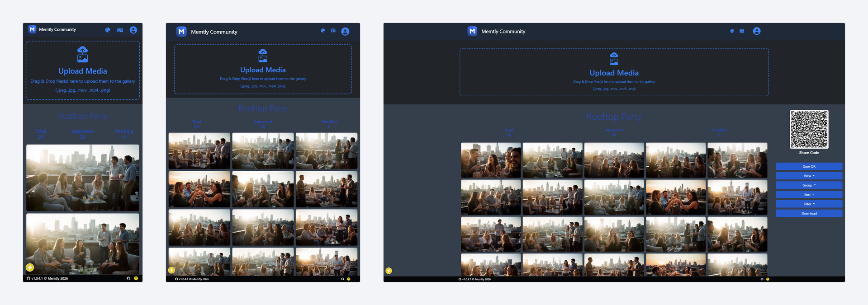Click Upload Media heading in tablet view

tap(263, 70)
